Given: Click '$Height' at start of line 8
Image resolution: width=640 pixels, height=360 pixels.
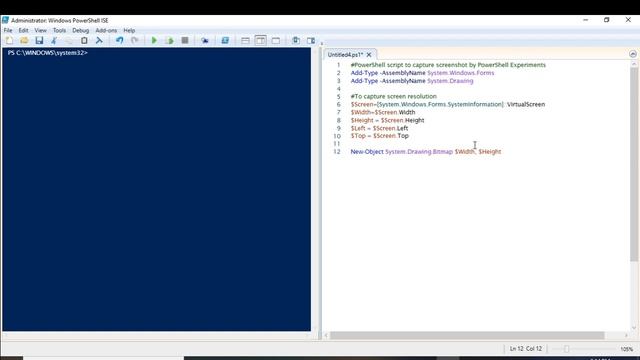Looking at the screenshot, I should (362, 120).
